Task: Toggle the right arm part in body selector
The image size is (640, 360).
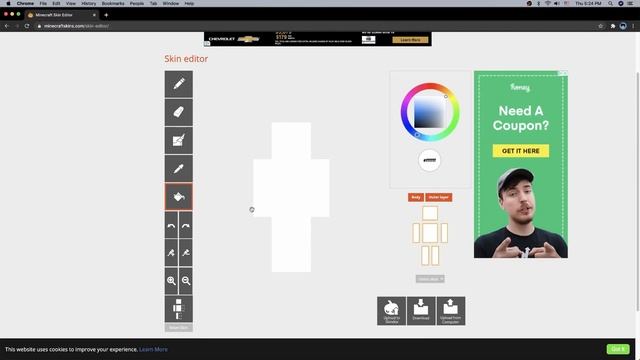Action: click(444, 233)
